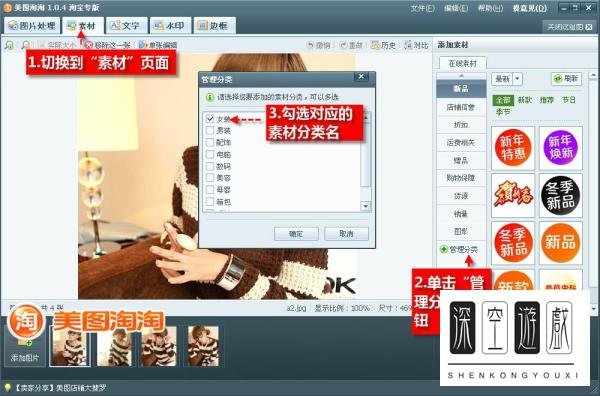Check the 男装 checkbox
Image resolution: width=600 pixels, height=396 pixels.
210,130
